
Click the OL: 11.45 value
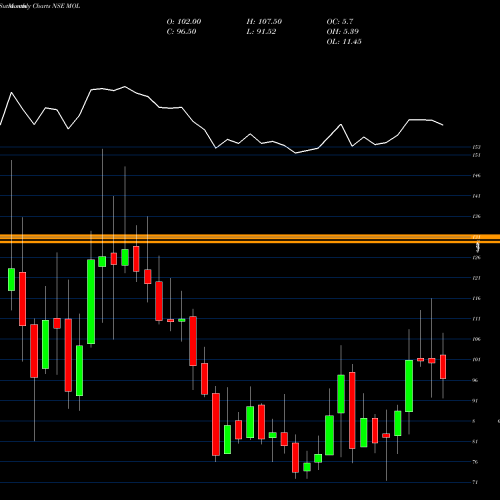coord(344,41)
